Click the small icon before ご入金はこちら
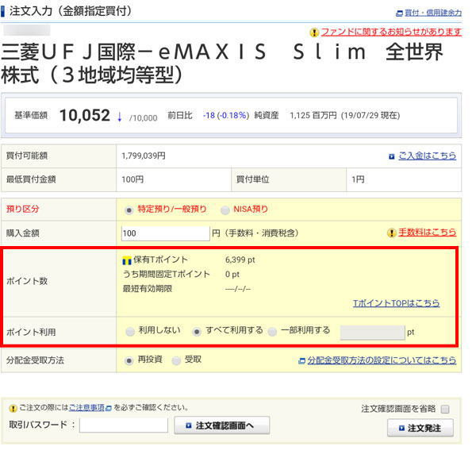This screenshot has width=476, height=454. [x=391, y=156]
